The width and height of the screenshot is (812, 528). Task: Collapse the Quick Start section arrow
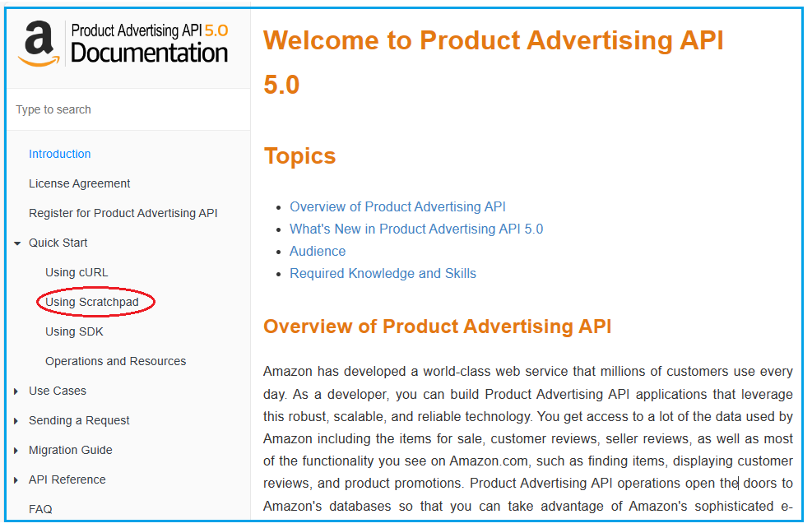17,243
